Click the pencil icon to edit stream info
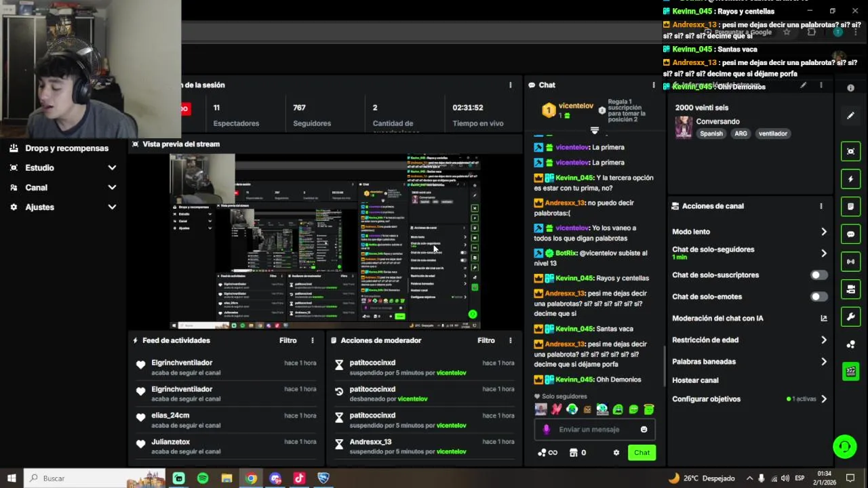 (803, 85)
